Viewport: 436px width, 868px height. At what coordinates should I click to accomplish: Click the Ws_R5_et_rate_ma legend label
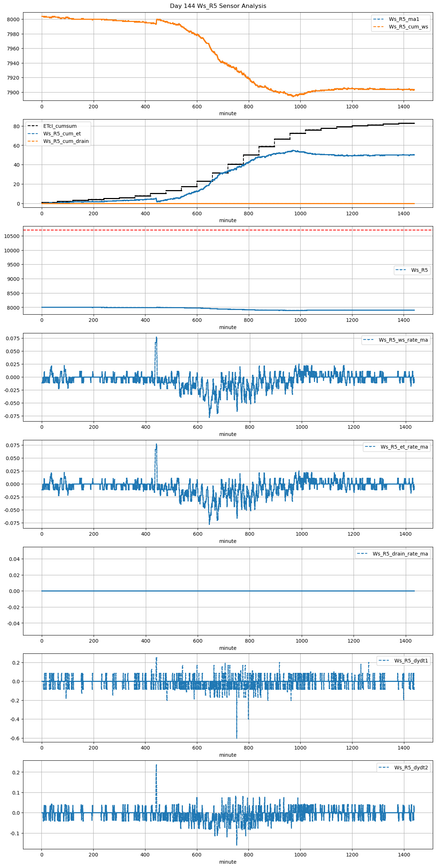(x=404, y=447)
